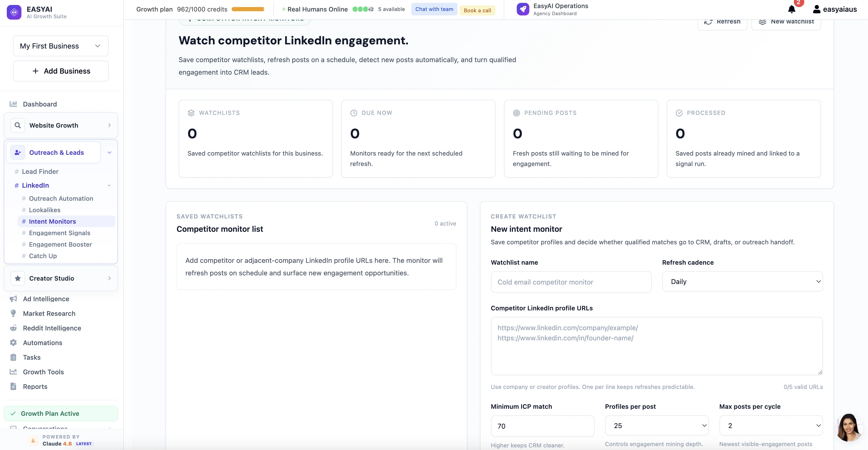Click the Outreach & Leads person icon
Screen dimensions: 868x450
(18, 153)
